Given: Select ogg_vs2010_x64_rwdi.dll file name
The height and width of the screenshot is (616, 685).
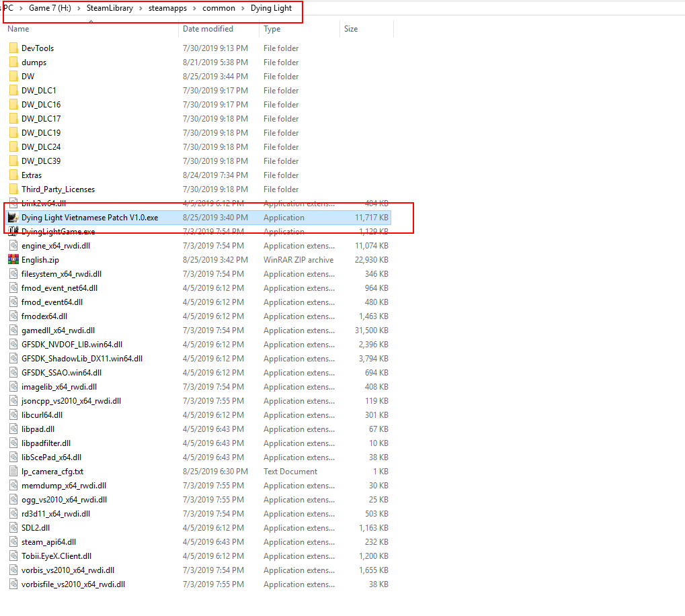Looking at the screenshot, I should tap(65, 499).
